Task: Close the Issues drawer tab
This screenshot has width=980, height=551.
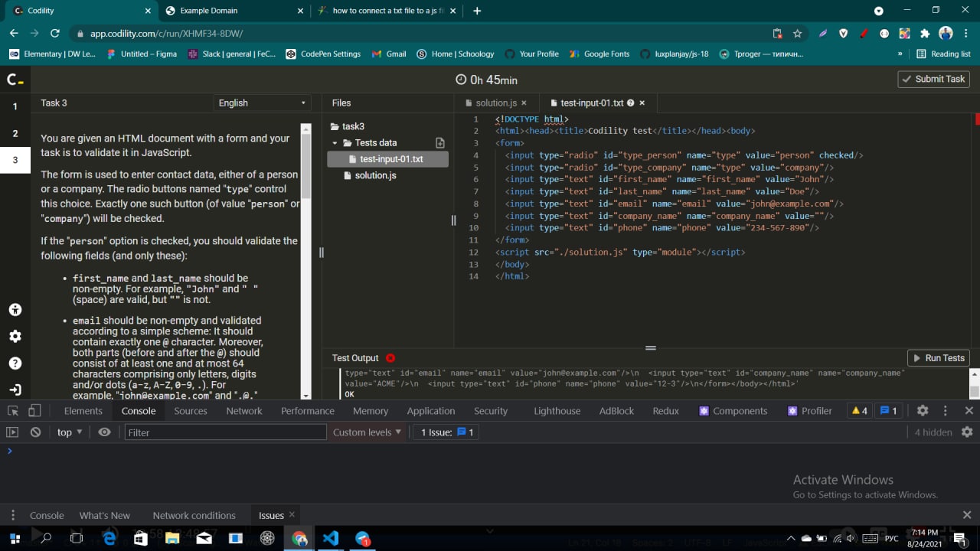Action: (291, 515)
